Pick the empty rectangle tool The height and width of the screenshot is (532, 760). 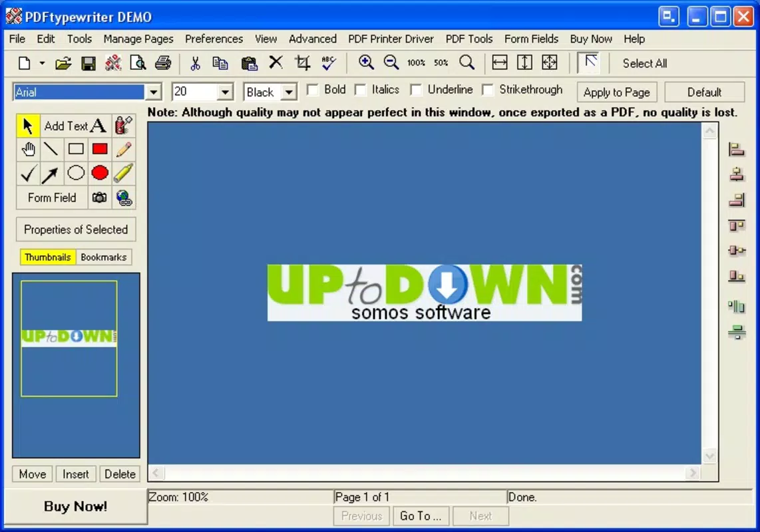click(x=76, y=150)
